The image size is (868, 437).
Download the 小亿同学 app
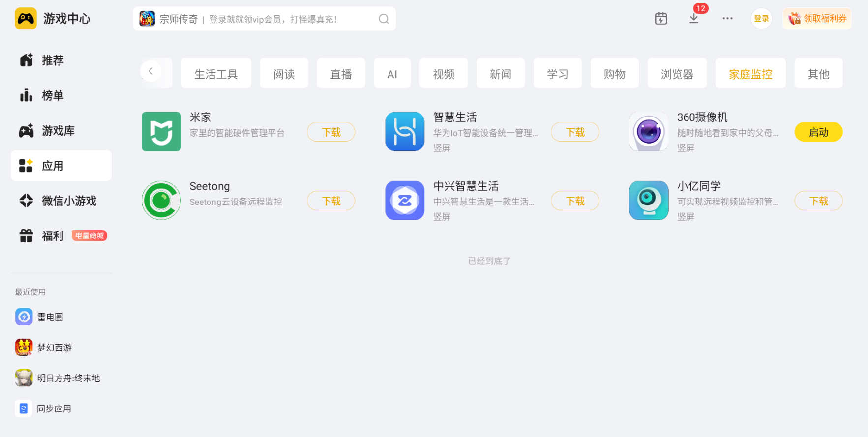818,201
